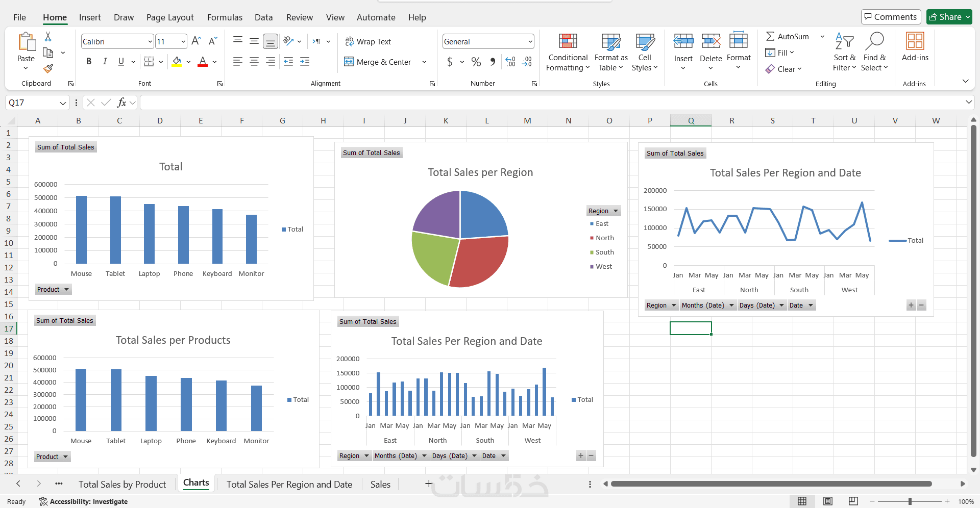
Task: Switch to Page Layout view in status bar
Action: [x=828, y=501]
